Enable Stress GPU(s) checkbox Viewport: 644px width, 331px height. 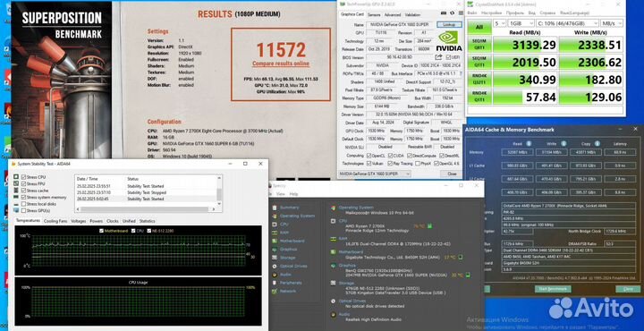pyautogui.click(x=23, y=210)
